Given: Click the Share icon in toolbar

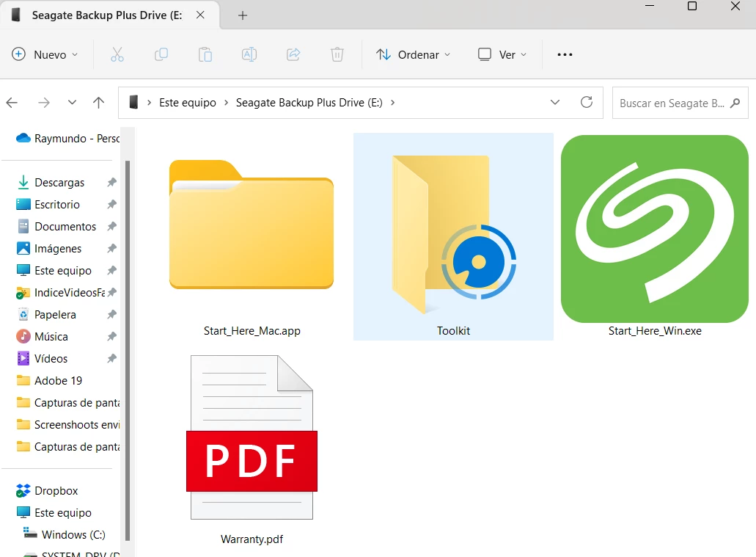Looking at the screenshot, I should point(293,54).
